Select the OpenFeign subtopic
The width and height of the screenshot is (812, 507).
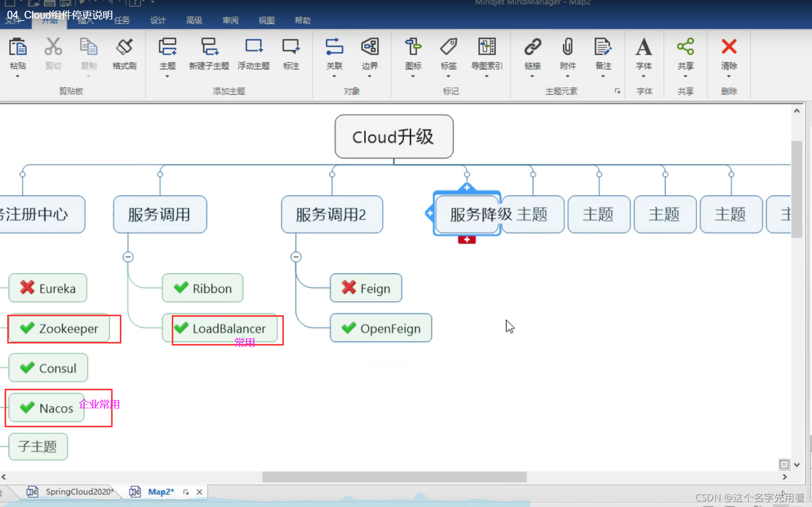click(x=381, y=328)
